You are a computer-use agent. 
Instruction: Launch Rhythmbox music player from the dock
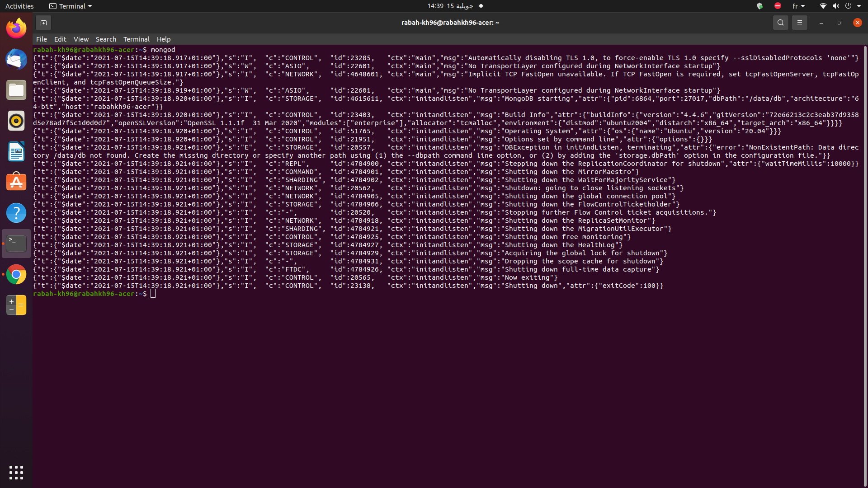[x=16, y=121]
